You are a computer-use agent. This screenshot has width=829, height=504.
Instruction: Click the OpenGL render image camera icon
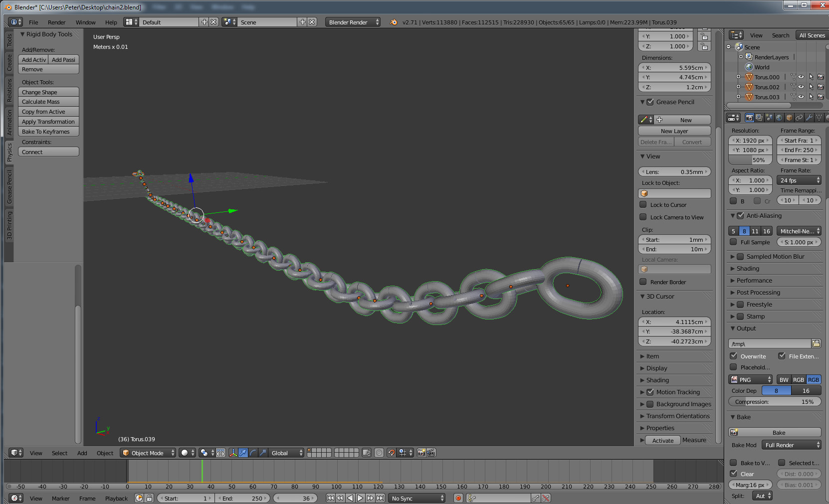[x=421, y=453]
